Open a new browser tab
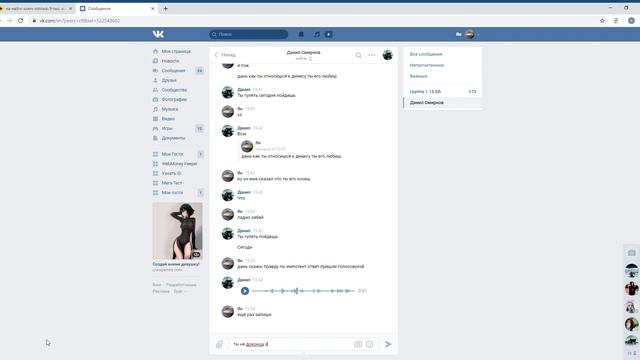Screen dimensions: 640x360 [x=165, y=9]
